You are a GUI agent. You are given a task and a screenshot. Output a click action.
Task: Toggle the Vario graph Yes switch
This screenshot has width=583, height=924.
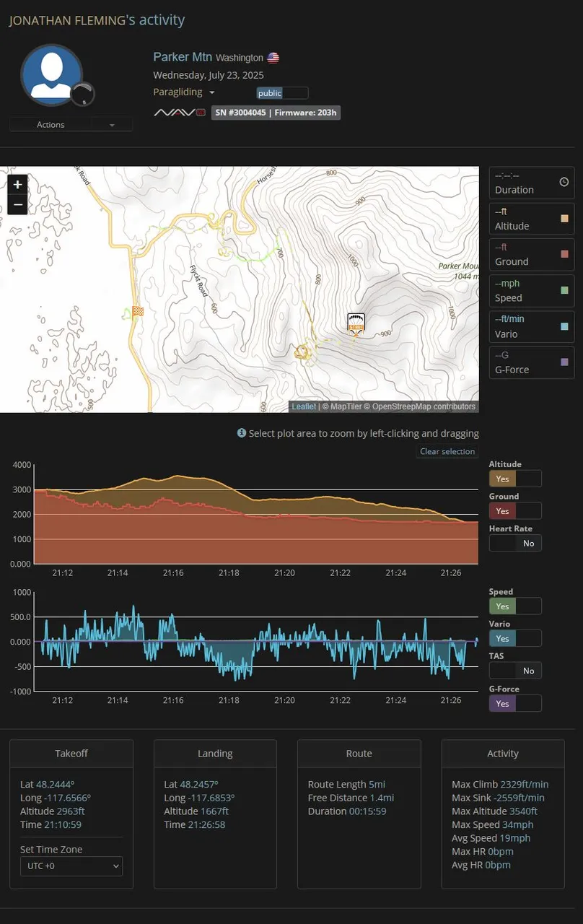point(515,638)
